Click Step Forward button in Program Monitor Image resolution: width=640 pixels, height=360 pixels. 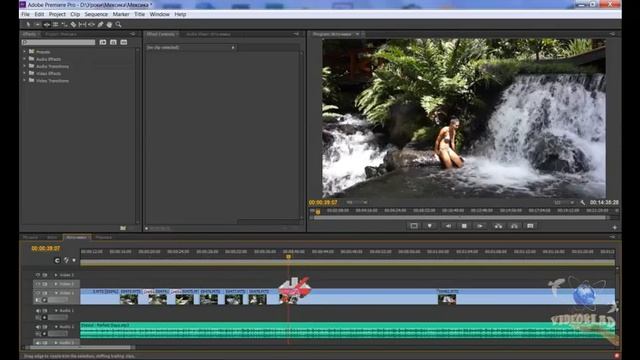(480, 226)
